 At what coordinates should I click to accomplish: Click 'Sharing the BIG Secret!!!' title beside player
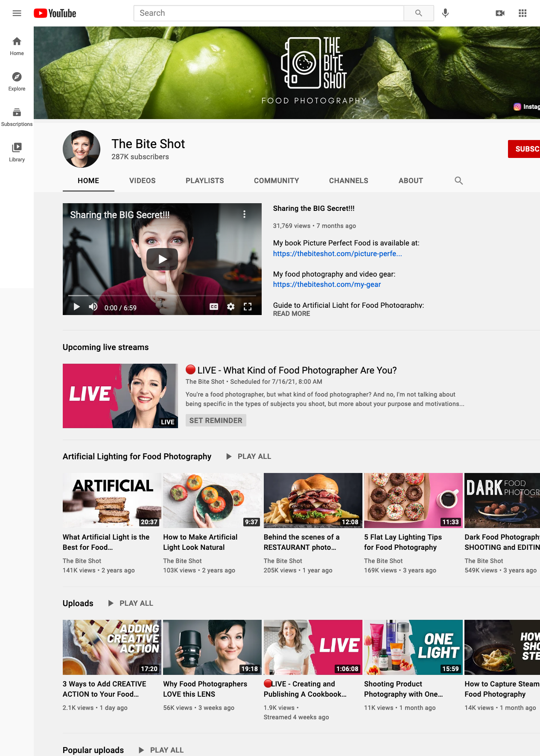point(314,208)
